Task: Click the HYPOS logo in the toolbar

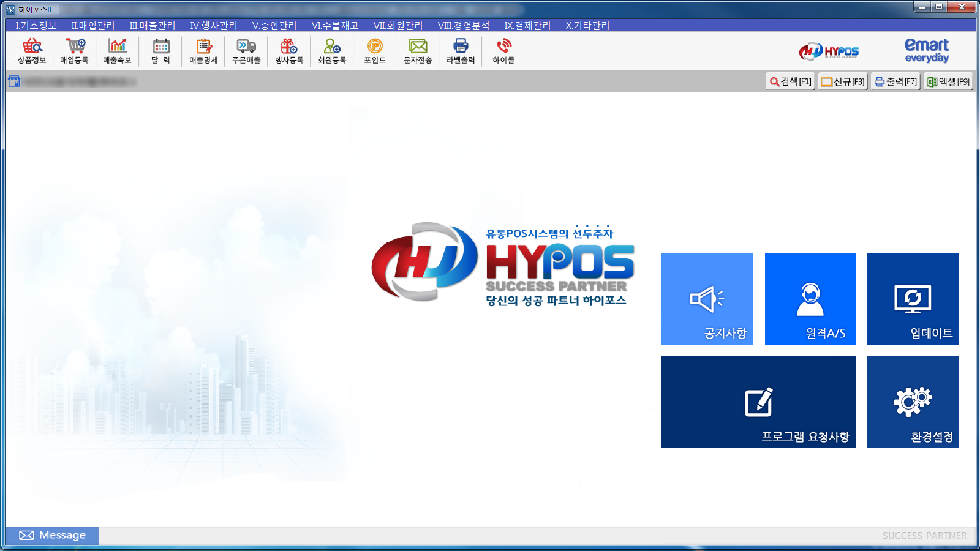Action: tap(829, 51)
